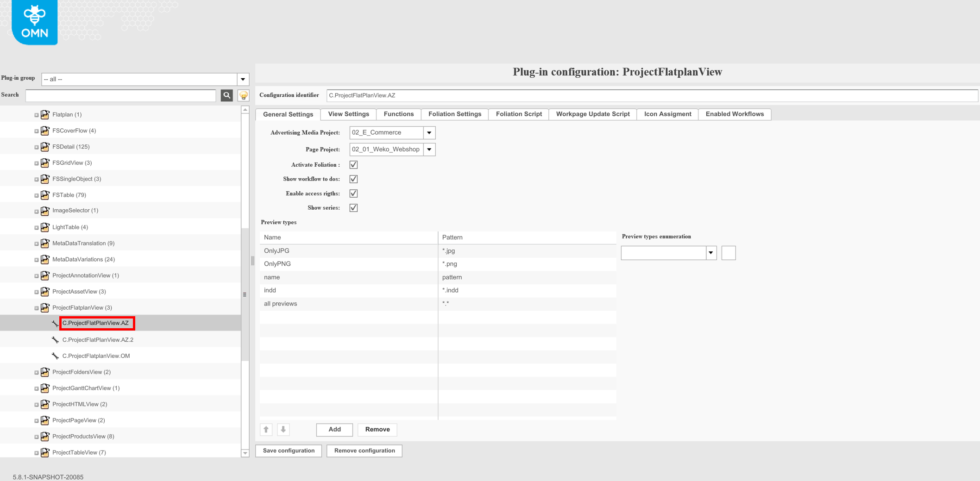Image resolution: width=980 pixels, height=481 pixels.
Task: Open the Foliation Script tab
Action: click(518, 114)
